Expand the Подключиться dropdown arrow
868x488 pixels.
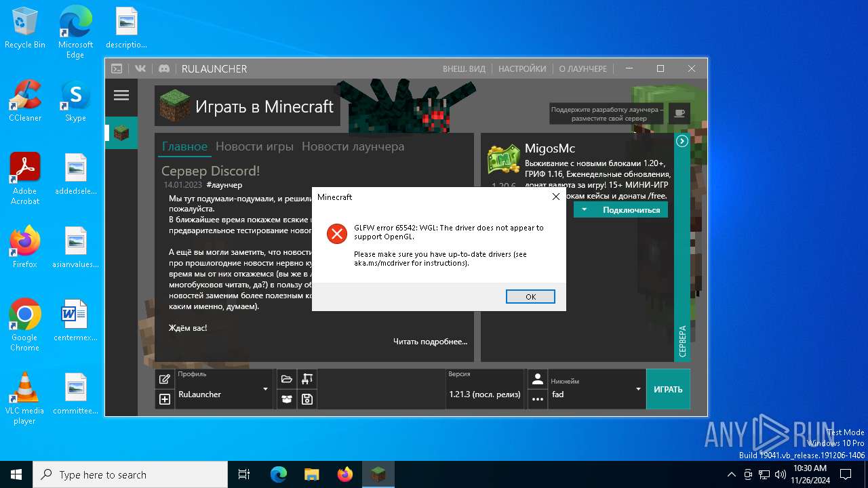584,210
